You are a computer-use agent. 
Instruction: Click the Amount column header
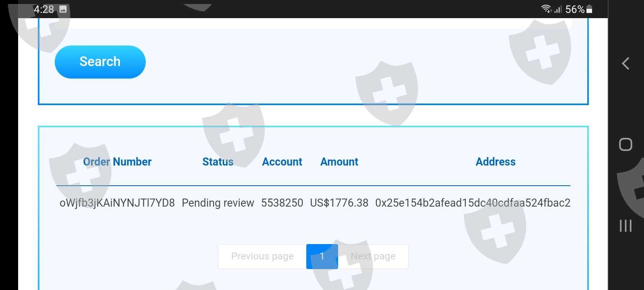(339, 162)
